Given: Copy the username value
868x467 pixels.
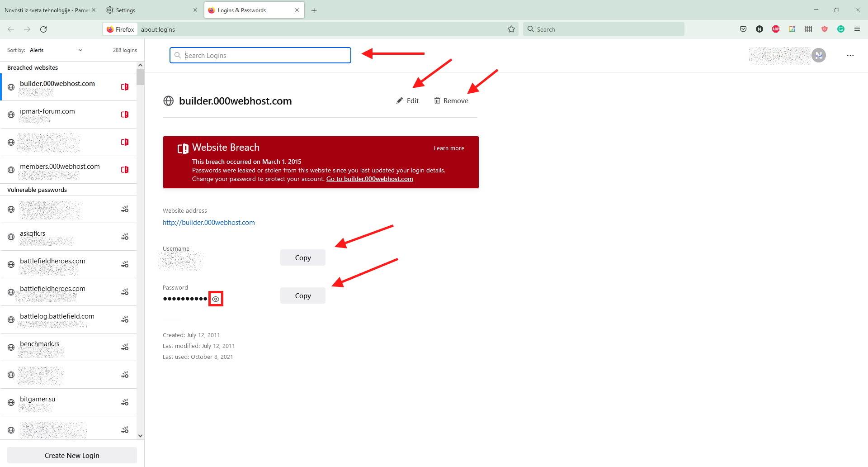Looking at the screenshot, I should point(303,258).
